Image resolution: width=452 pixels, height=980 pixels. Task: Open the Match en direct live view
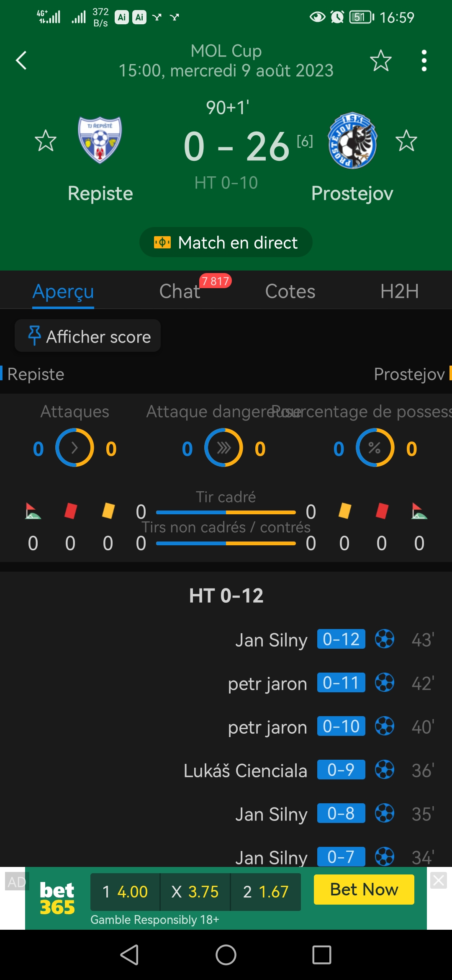(226, 242)
